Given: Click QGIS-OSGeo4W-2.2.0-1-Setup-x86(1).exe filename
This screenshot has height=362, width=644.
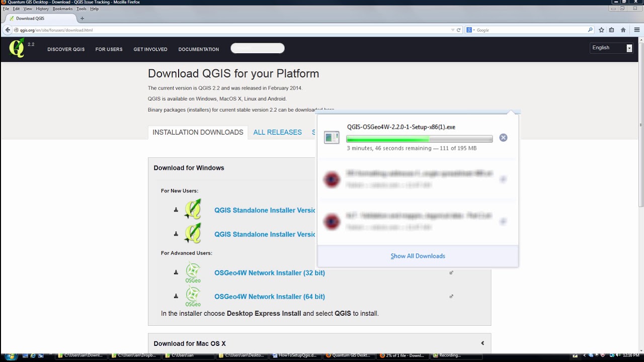Looking at the screenshot, I should 401,127.
